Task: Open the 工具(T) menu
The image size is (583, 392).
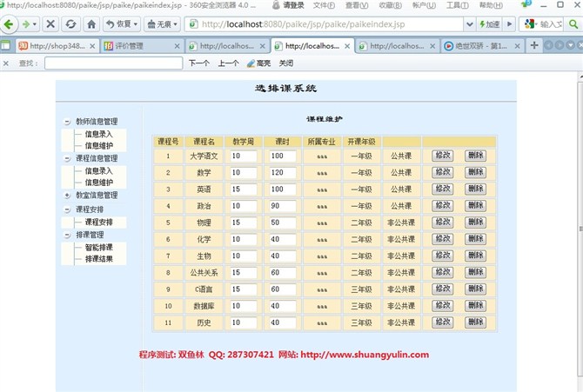Action: [x=457, y=5]
